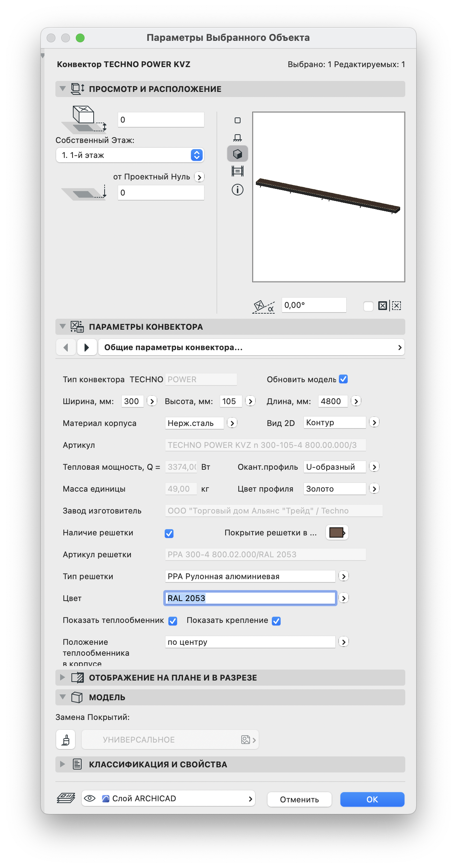The width and height of the screenshot is (457, 868).
Task: Expand КЛАССИФИКАЦИЯ И СВОЙСТВА section
Action: click(63, 764)
